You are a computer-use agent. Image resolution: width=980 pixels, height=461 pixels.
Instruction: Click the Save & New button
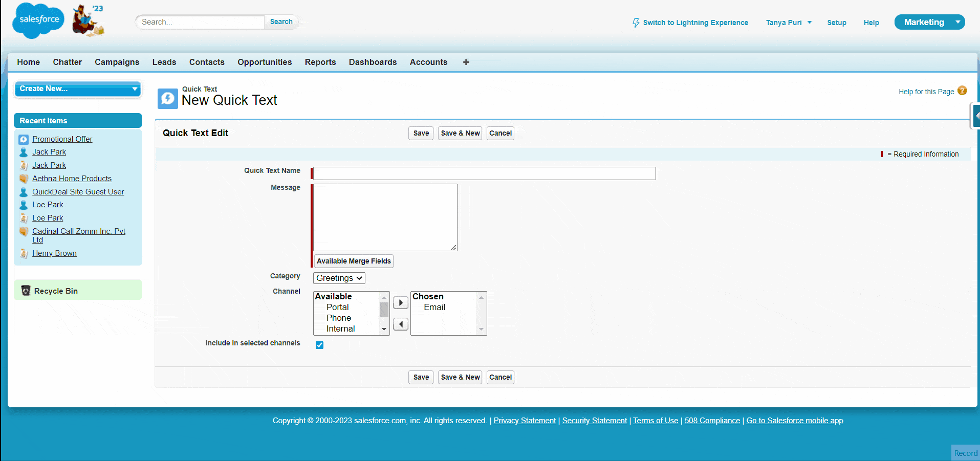(x=460, y=133)
